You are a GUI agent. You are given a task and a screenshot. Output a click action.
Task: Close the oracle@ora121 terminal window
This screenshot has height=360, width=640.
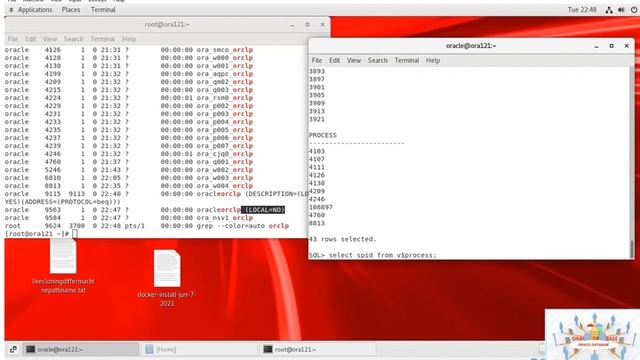click(627, 46)
